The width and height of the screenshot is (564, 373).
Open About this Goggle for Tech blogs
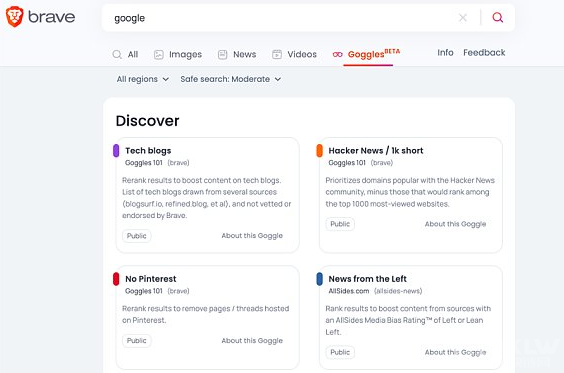coord(252,236)
